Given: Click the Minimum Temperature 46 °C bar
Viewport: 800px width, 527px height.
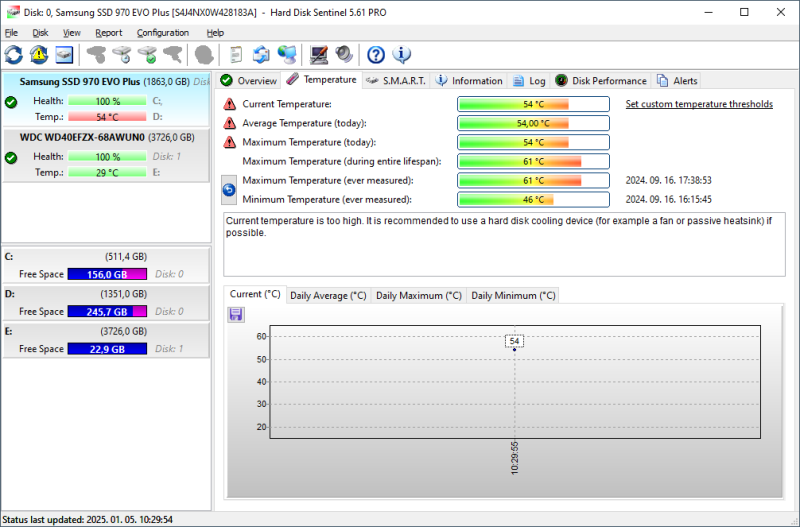Looking at the screenshot, I should point(533,199).
